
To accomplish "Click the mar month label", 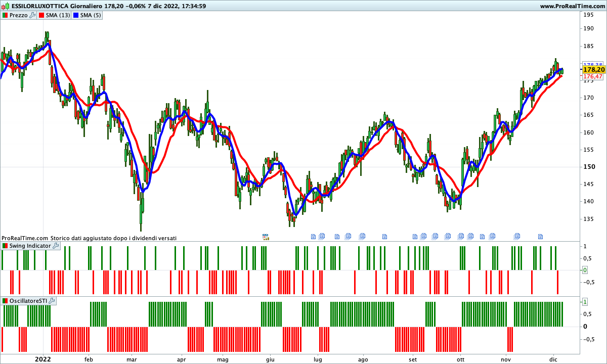I will point(132,359).
